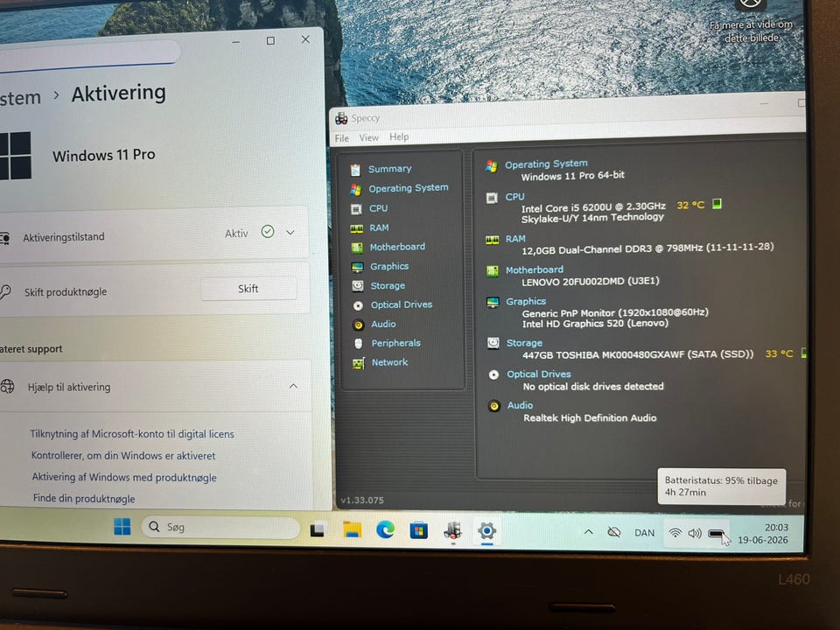Open Peripherals section in Speccy sidebar
Screen dimensions: 840x630
395,343
